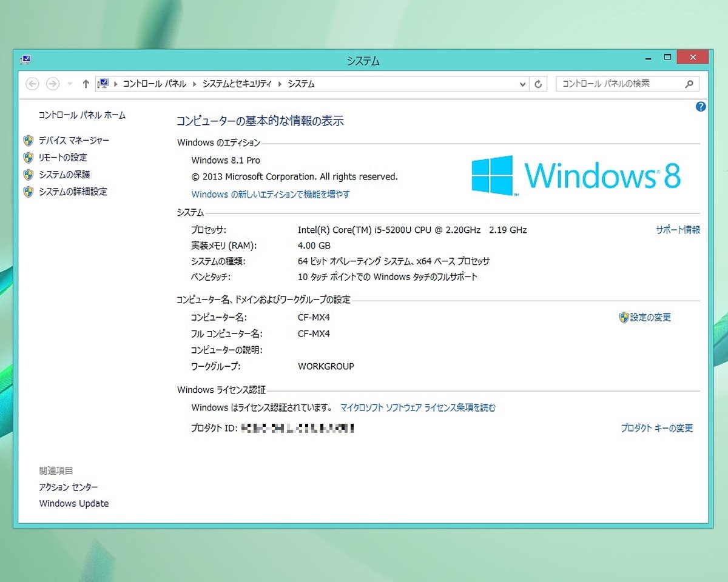Open アクション センター
The width and height of the screenshot is (728, 582).
pyautogui.click(x=69, y=487)
